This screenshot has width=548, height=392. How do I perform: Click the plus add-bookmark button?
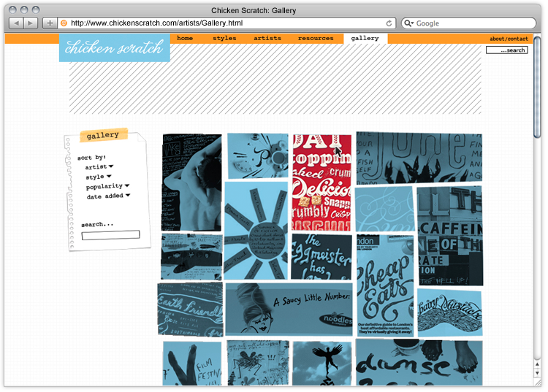coord(50,23)
